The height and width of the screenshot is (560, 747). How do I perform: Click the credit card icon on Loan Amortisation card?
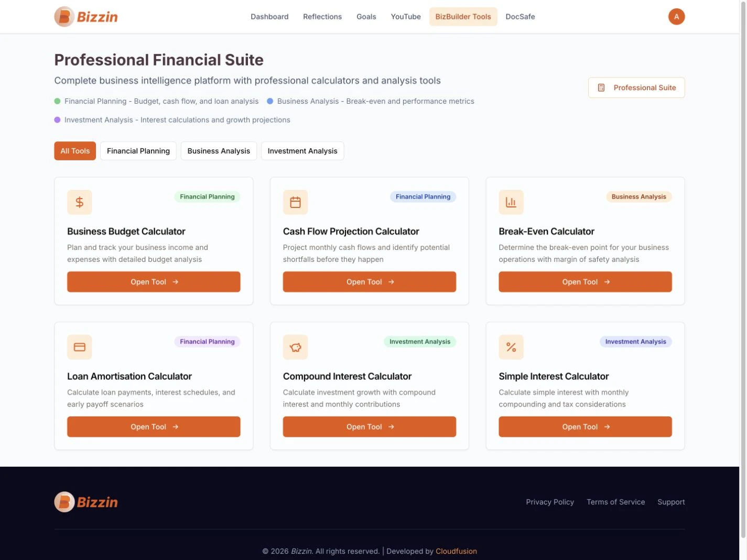pyautogui.click(x=80, y=347)
